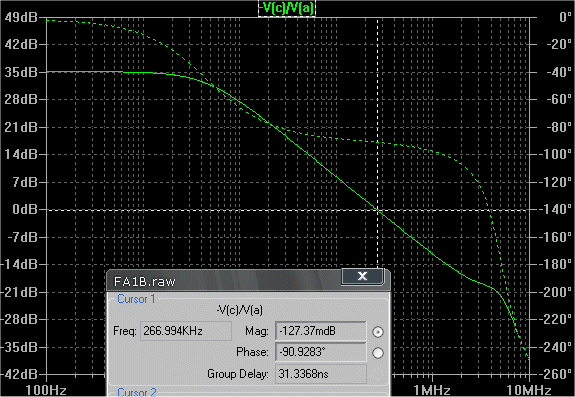This screenshot has width=575, height=397.
Task: Click the Freq field showing 266.994KHz
Action: pos(186,331)
